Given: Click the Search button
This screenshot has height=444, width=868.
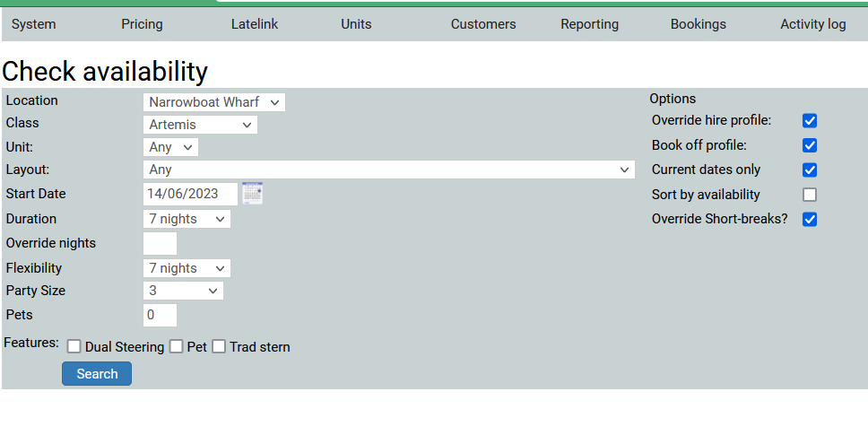Looking at the screenshot, I should coord(97,374).
